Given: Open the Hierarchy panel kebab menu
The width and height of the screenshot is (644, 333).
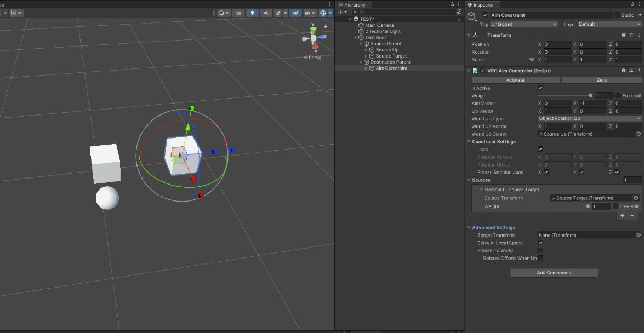Looking at the screenshot, I should (x=459, y=4).
